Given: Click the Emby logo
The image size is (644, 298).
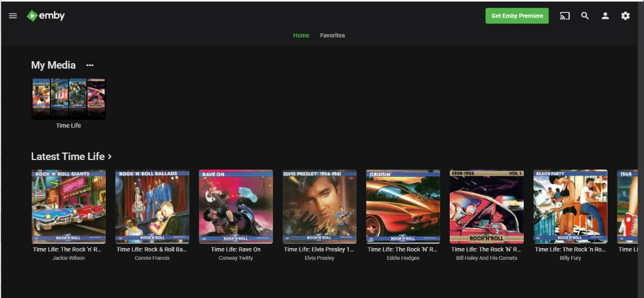Looking at the screenshot, I should click(x=46, y=16).
